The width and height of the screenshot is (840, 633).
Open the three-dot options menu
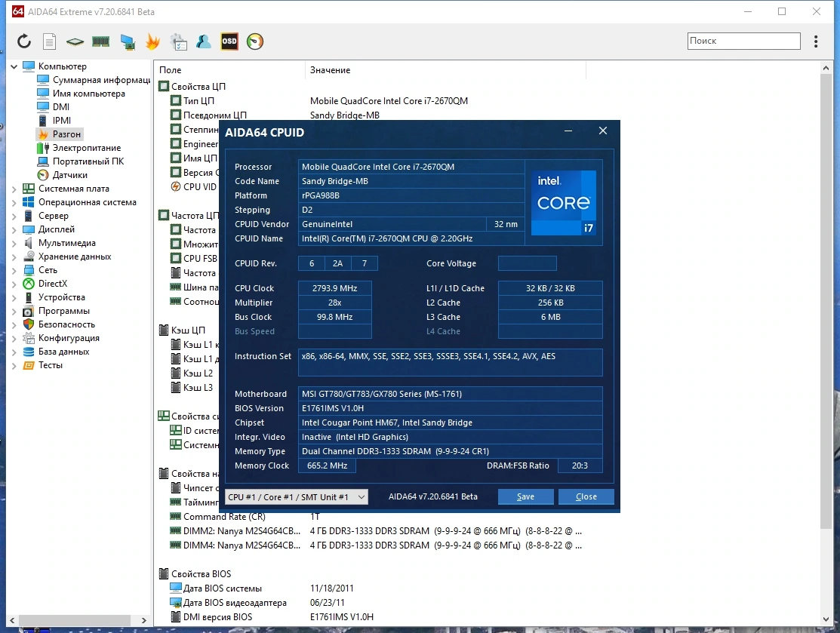[816, 41]
